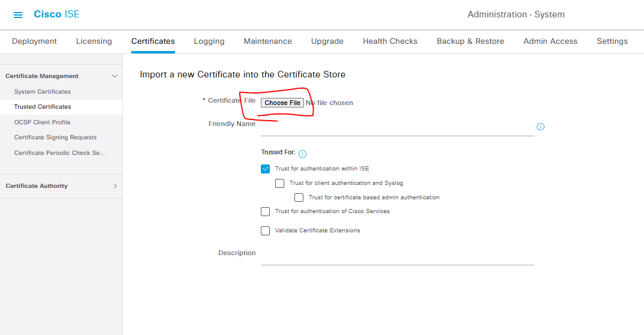Uncheck Trust for authentication within ISE
644x335 pixels.
click(265, 169)
